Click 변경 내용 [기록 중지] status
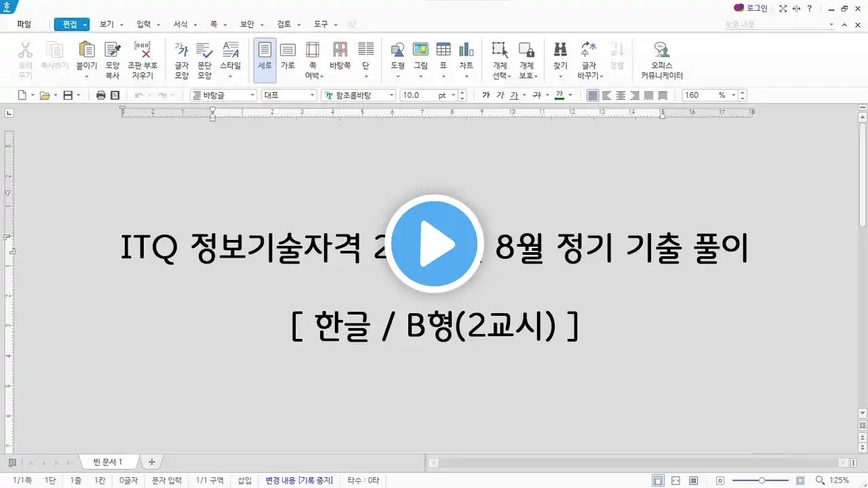 point(299,480)
